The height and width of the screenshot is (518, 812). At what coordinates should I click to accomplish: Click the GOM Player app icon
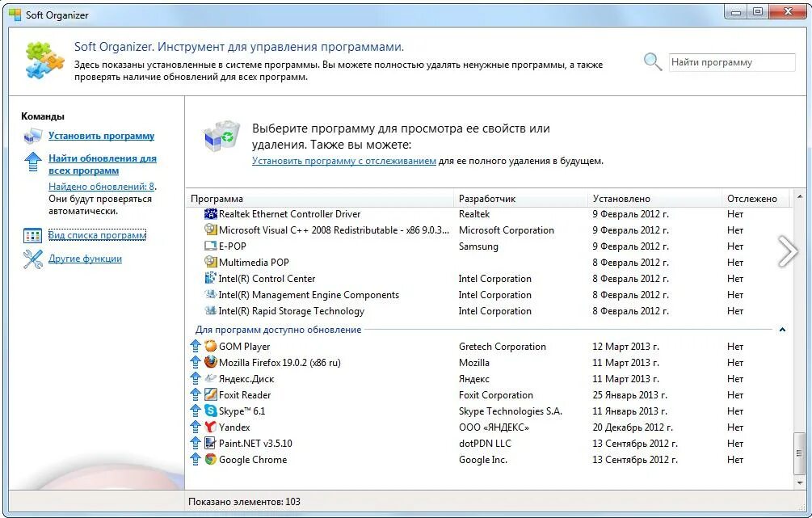coord(210,346)
